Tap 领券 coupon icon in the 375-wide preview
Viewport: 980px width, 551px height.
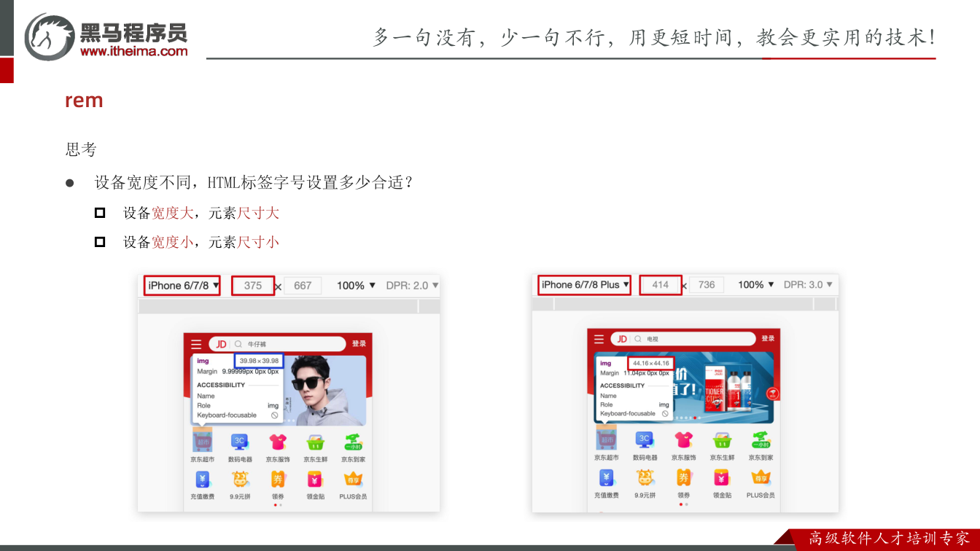(278, 480)
